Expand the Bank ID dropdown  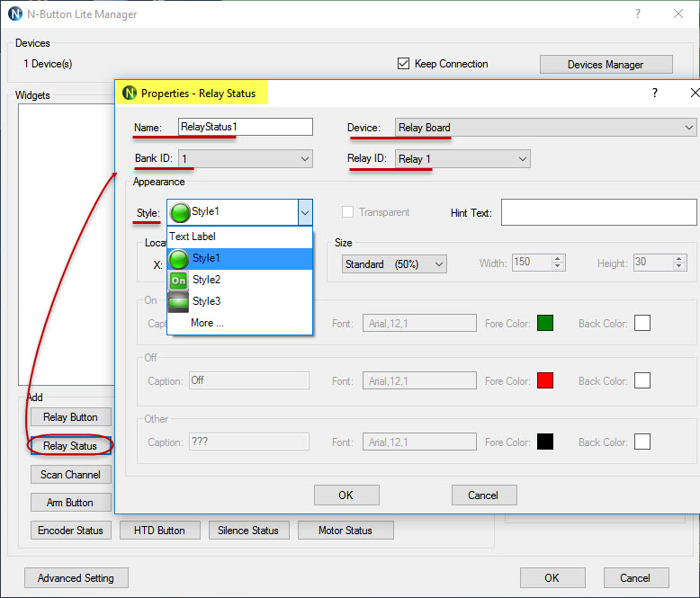point(246,158)
